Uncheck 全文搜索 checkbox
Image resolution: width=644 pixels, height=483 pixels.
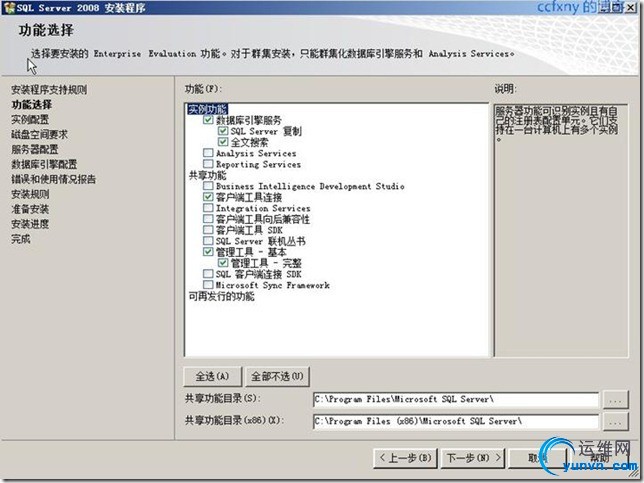tap(223, 142)
